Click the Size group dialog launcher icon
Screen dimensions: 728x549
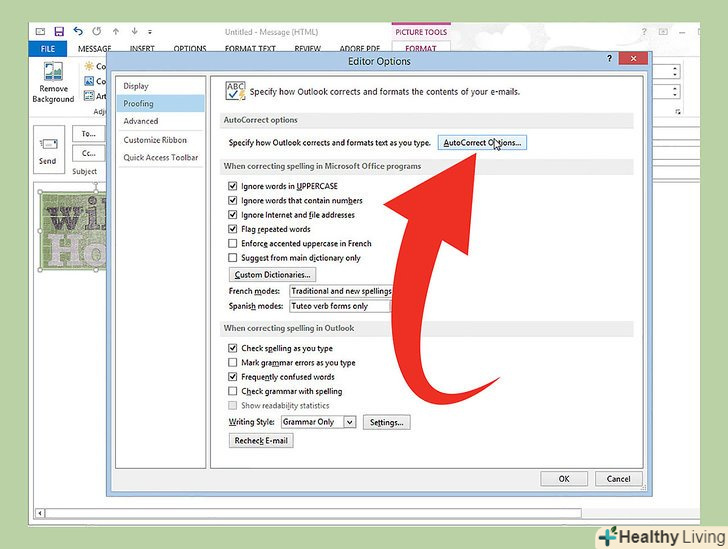click(x=678, y=111)
